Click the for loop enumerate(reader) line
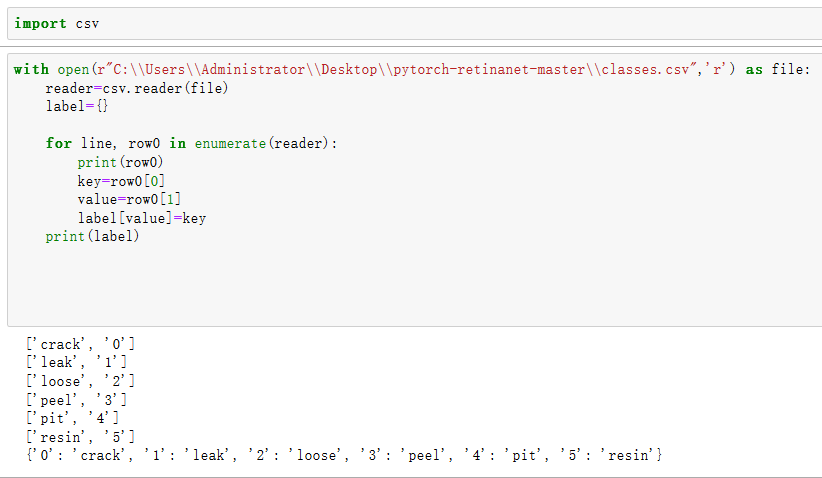Screen dimensions: 822x478 point(191,143)
